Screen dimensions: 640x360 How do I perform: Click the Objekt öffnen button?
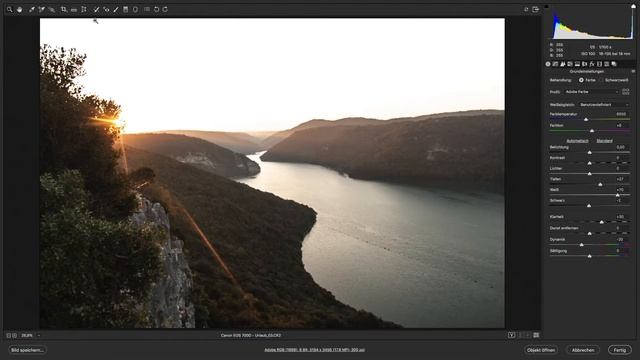pos(541,350)
